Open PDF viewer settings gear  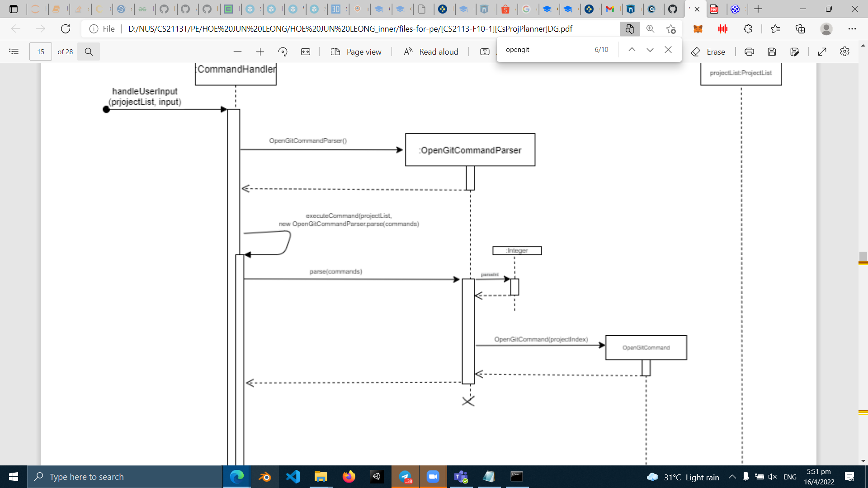coord(844,52)
